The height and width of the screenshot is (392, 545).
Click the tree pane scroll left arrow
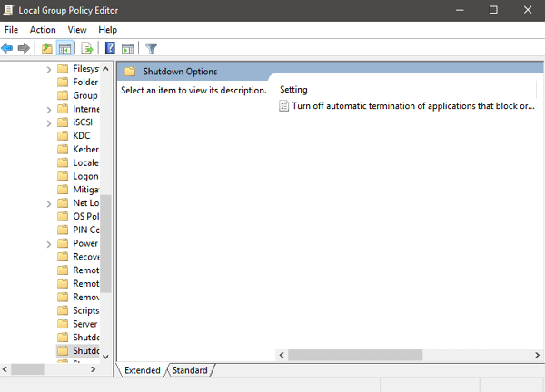pyautogui.click(x=5, y=369)
